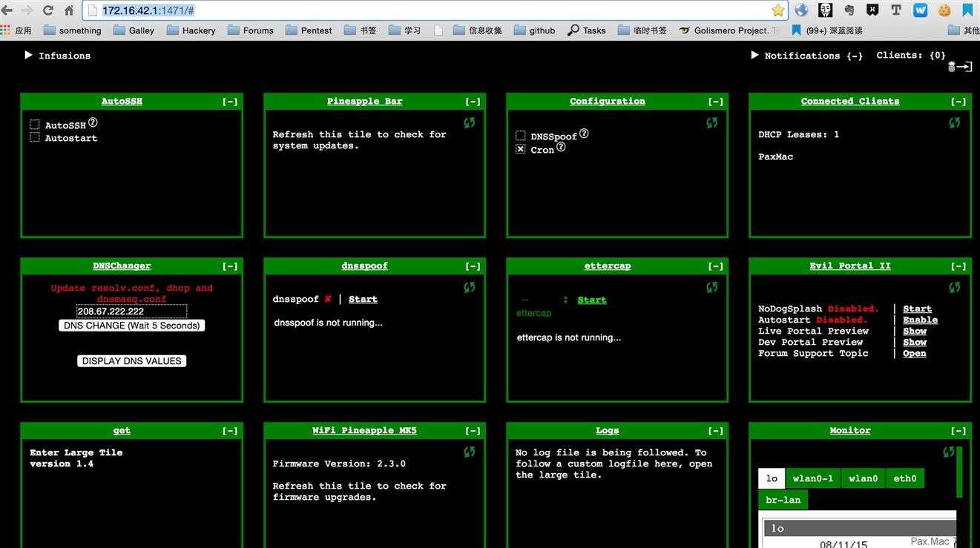Select the lo interface tab

[x=772, y=478]
